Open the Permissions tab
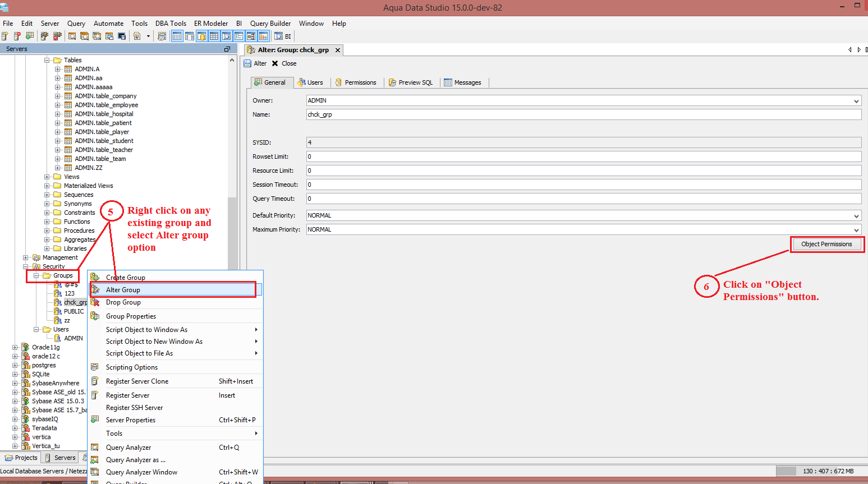Image resolution: width=868 pixels, height=484 pixels. click(356, 82)
